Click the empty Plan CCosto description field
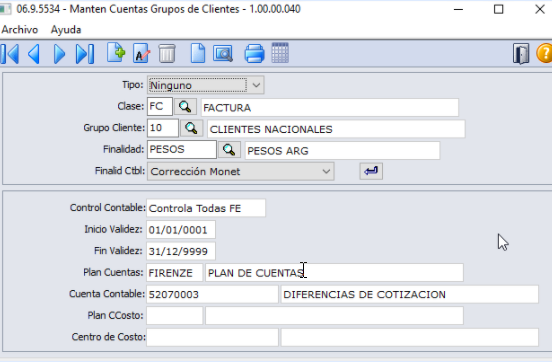This screenshot has width=552, height=362. point(334,316)
